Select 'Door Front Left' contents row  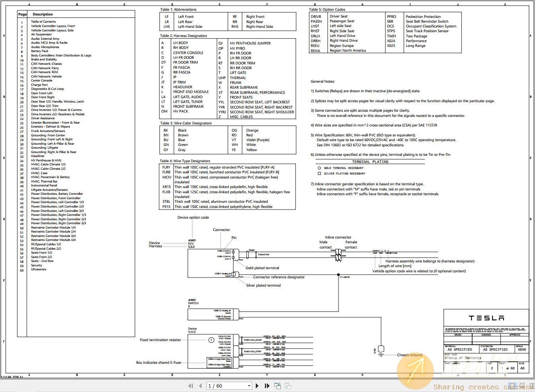(42, 93)
